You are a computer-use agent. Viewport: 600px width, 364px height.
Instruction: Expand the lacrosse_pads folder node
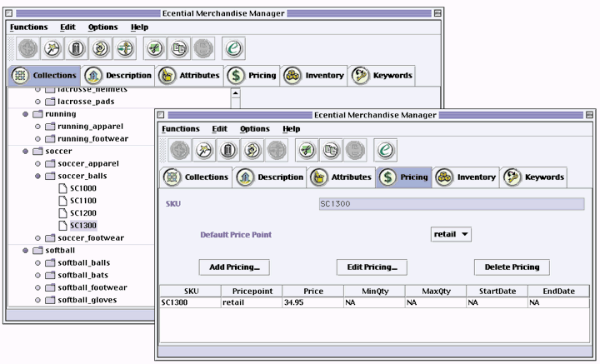[x=37, y=102]
